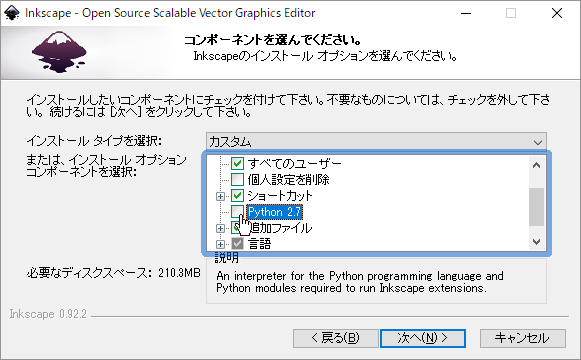The height and width of the screenshot is (360, 581).
Task: Enable the 個人設定を削除 checkbox
Action: coord(237,180)
